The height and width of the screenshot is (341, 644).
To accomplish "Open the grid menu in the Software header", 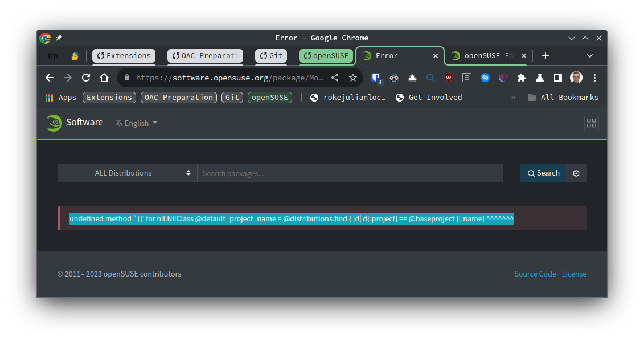I will point(591,123).
